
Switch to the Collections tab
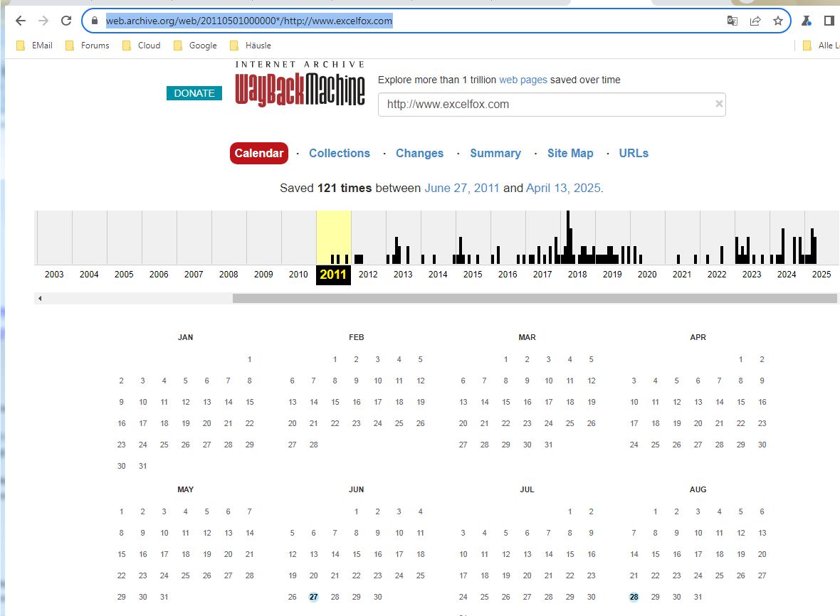coord(340,153)
